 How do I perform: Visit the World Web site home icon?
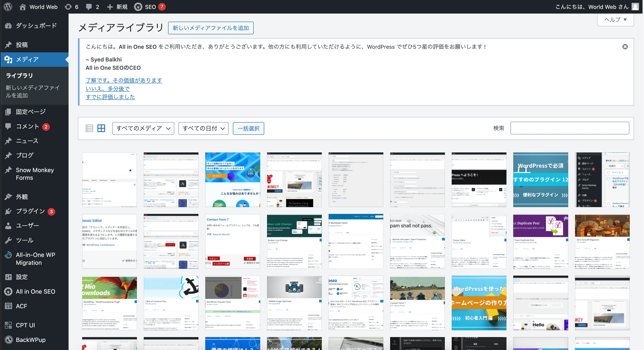(x=22, y=7)
